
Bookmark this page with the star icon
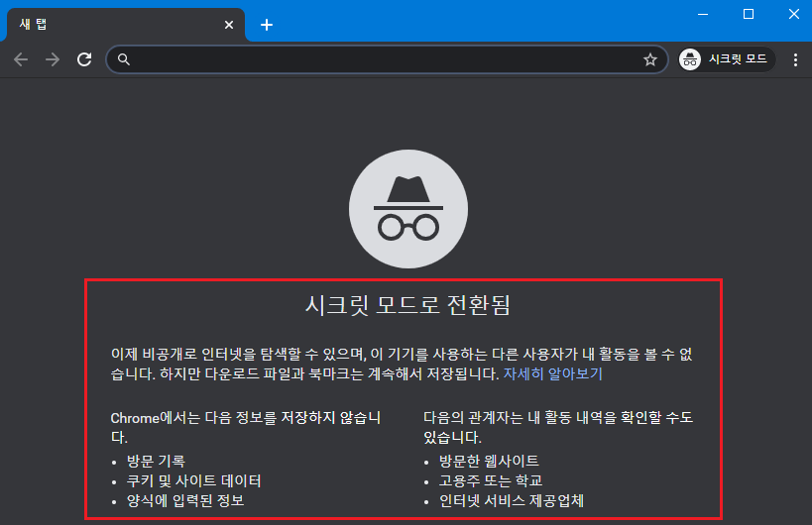coord(650,59)
